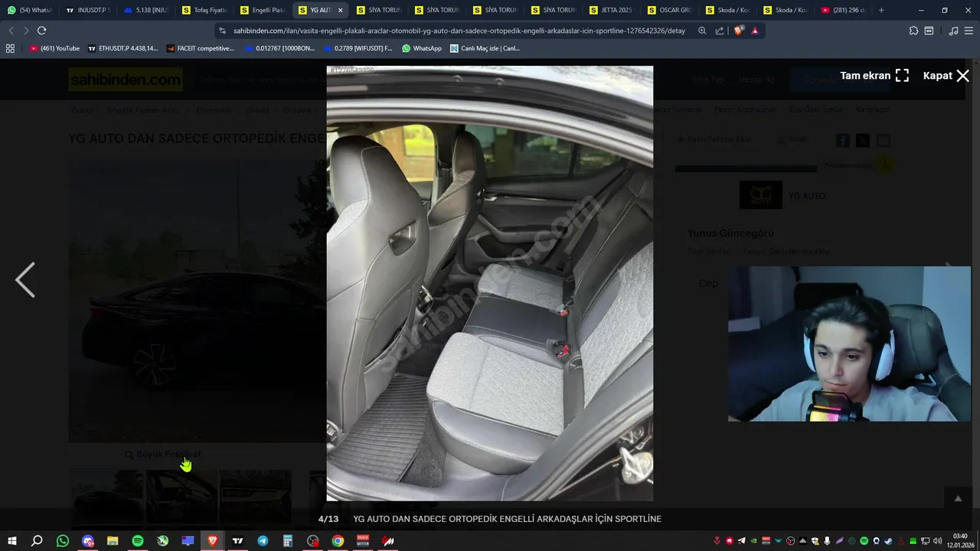
Task: Open Spotify from the taskbar
Action: [x=138, y=541]
